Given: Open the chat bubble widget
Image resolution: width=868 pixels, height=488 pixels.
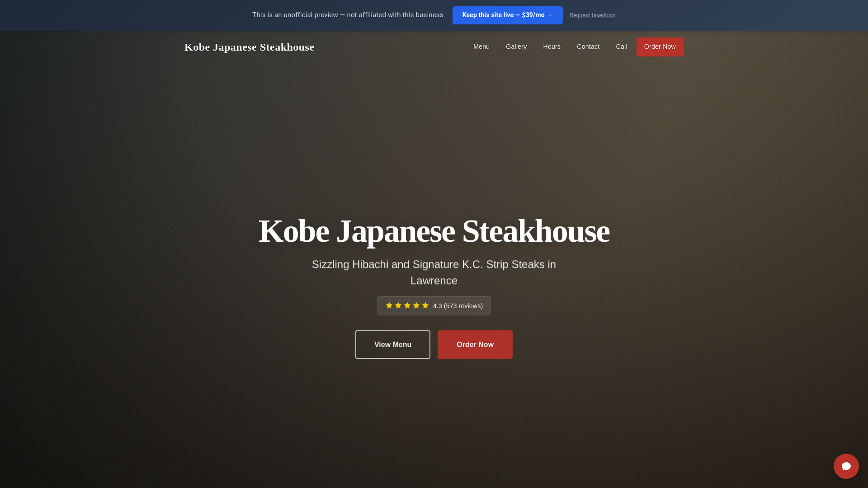Looking at the screenshot, I should tap(846, 466).
